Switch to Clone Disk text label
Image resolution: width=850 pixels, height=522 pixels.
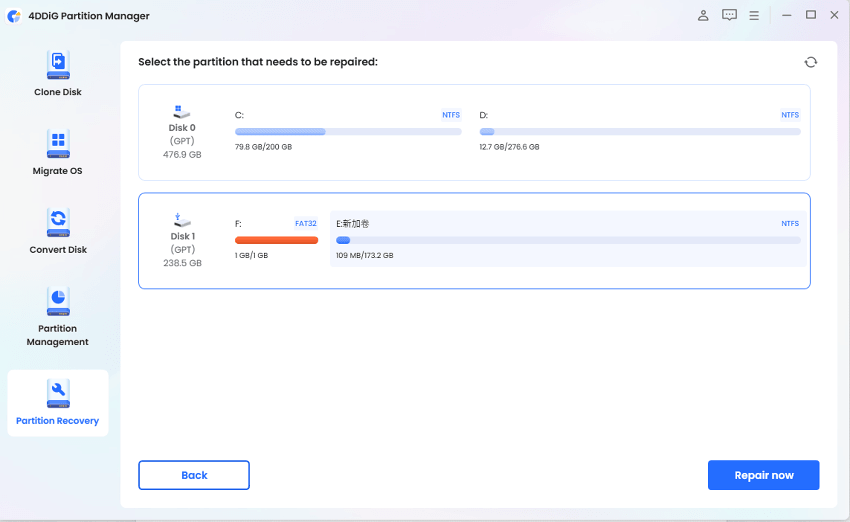click(58, 92)
